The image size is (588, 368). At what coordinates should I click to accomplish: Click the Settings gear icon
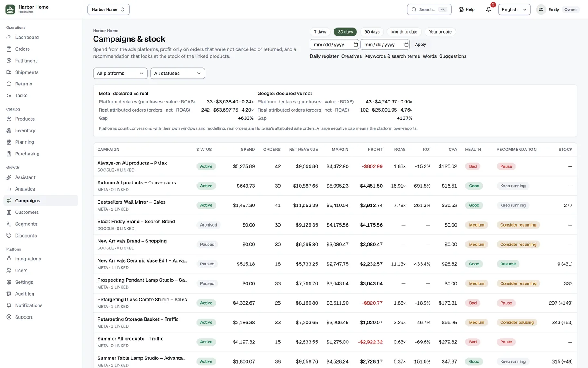tap(9, 283)
